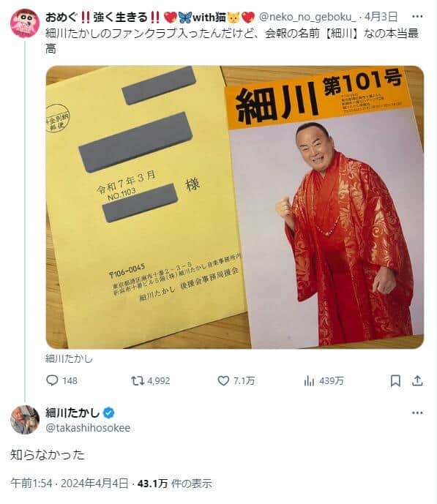View analytics bar chart icon
The width and height of the screenshot is (437, 504).
[x=309, y=381]
